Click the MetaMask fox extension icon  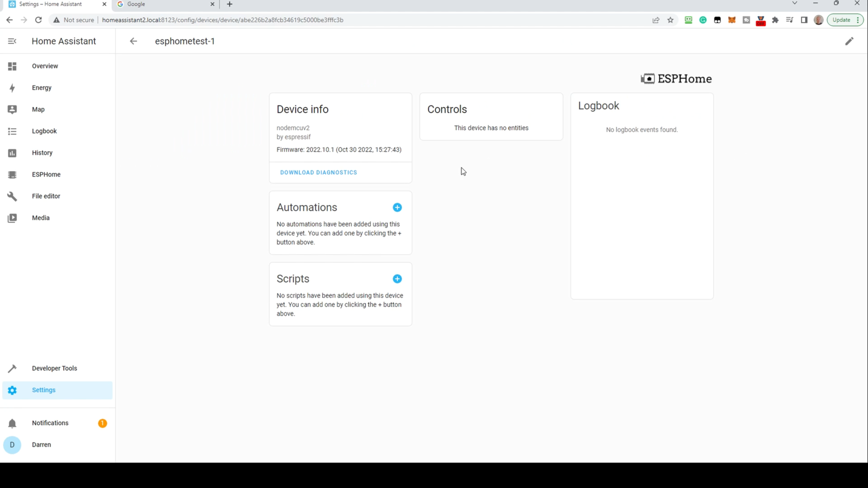click(732, 20)
